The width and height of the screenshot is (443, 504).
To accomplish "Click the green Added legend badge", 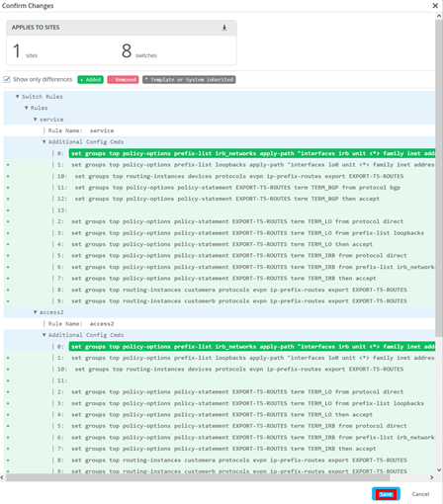I will click(91, 80).
